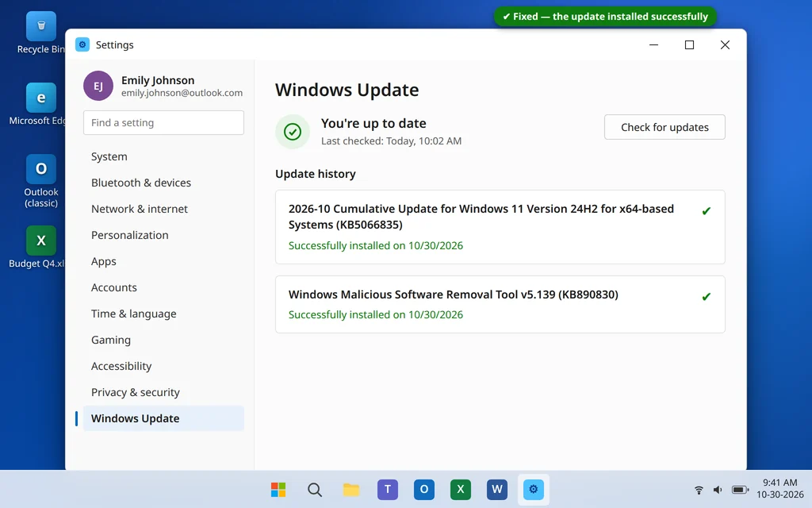Click the "Fixed — the update installed successfully" toast

pyautogui.click(x=605, y=17)
